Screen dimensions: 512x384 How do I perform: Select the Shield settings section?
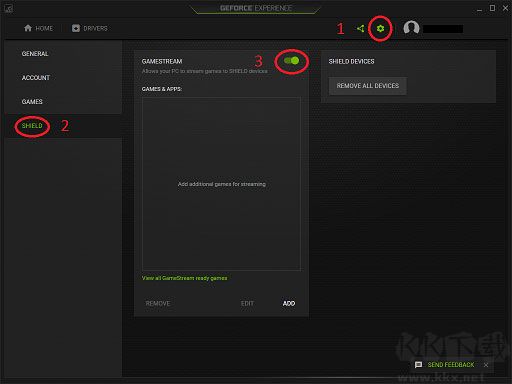(x=32, y=126)
